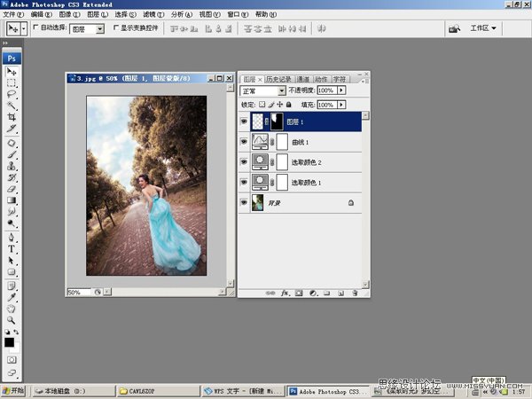Check the 显示变换控件 checkbox
532x399 pixels.
pos(115,28)
